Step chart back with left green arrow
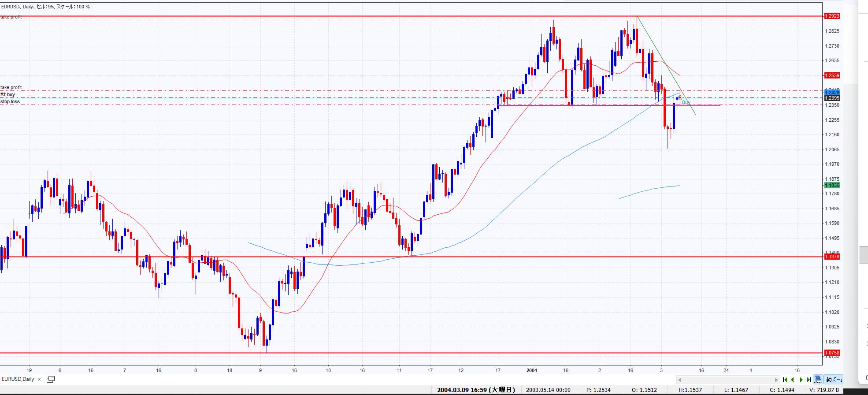The image size is (868, 395). 793,380
